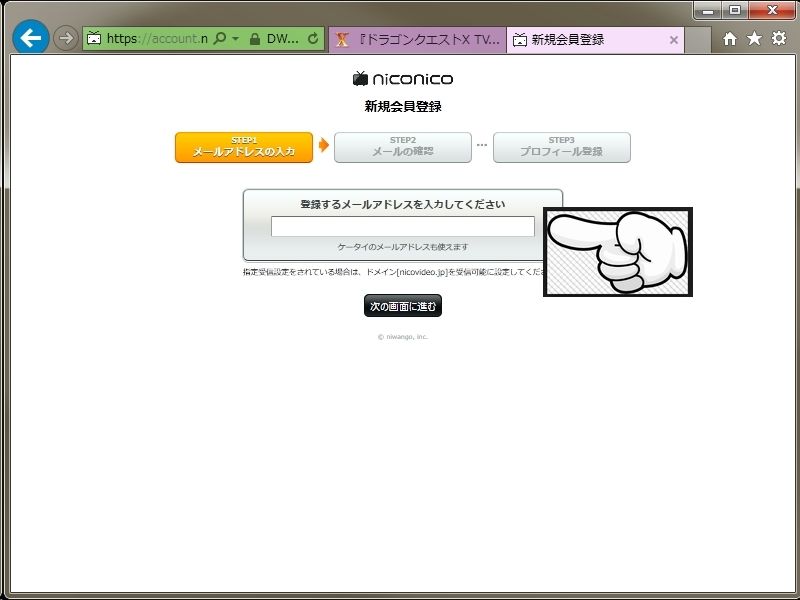Viewport: 800px width, 600px height.
Task: Click the security lock icon
Action: (255, 39)
